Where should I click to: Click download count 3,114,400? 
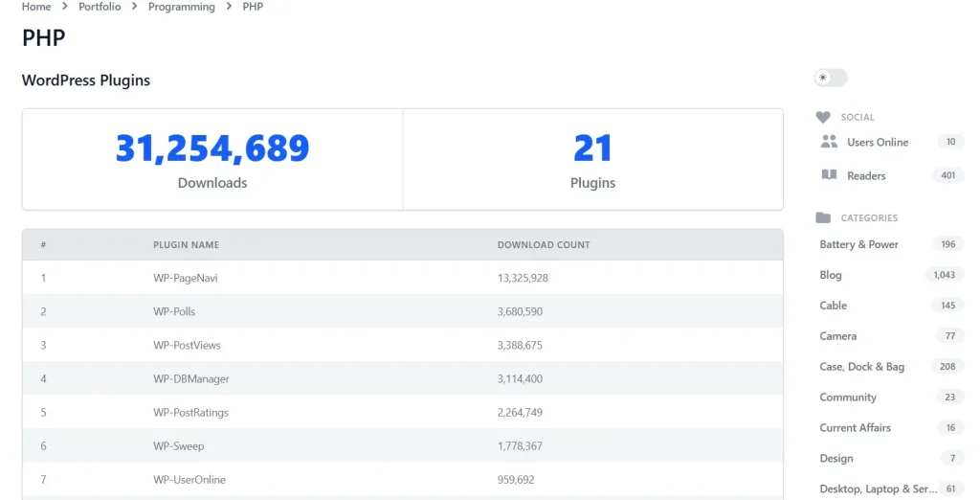coord(520,379)
